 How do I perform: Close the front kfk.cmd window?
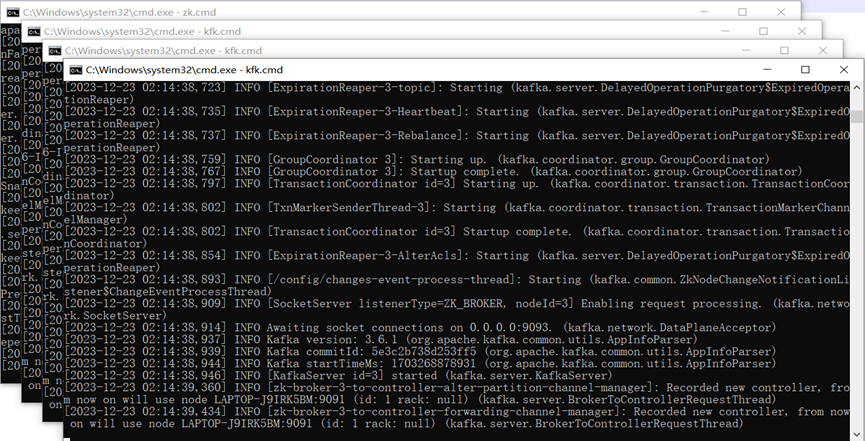[x=843, y=70]
